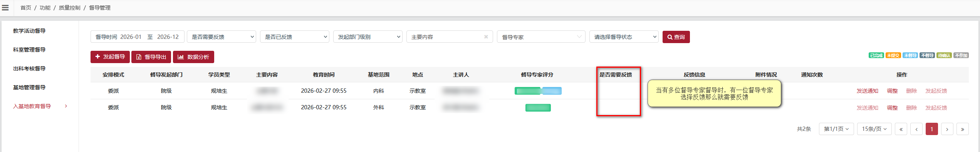This screenshot has height=152, width=980.
Task: Clear the 主要内容 field with the x icon
Action: [486, 37]
